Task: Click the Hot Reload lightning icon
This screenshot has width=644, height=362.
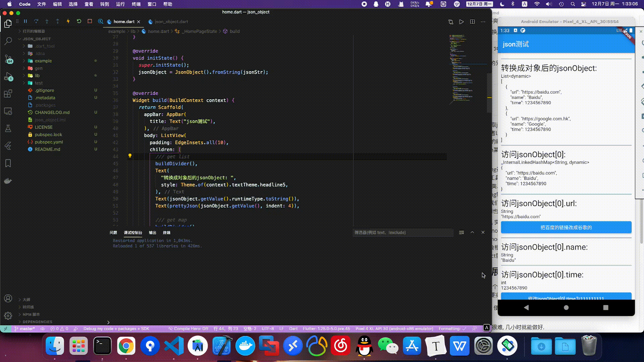Action: coord(68,21)
